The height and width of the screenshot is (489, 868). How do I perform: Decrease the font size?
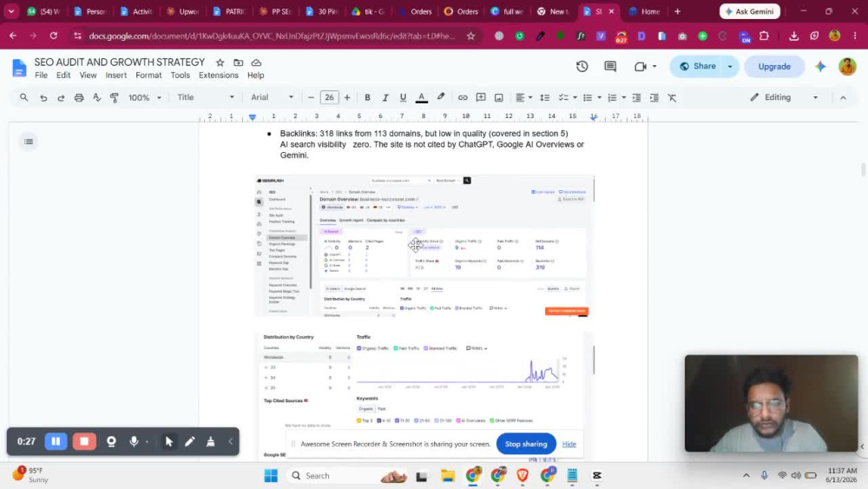[311, 97]
